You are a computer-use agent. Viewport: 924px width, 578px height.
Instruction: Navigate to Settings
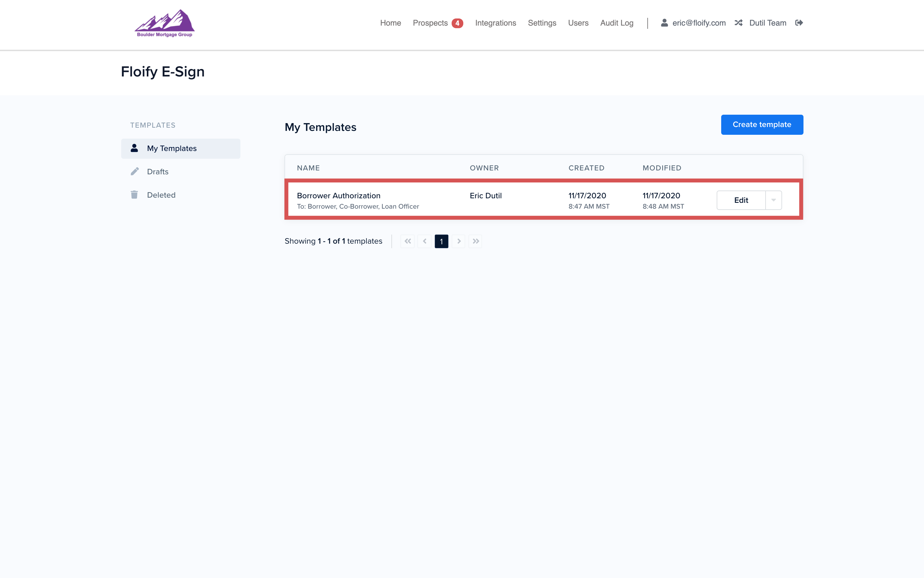tap(542, 23)
